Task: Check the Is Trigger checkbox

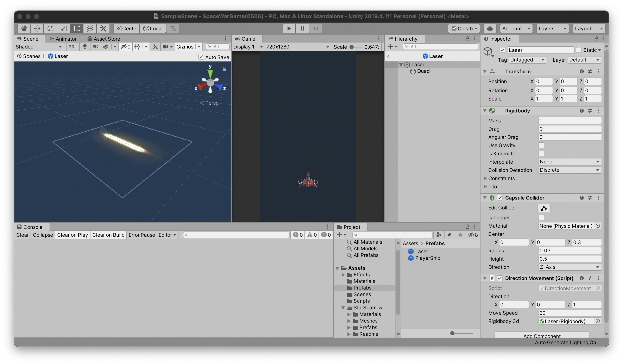Action: coord(541,217)
